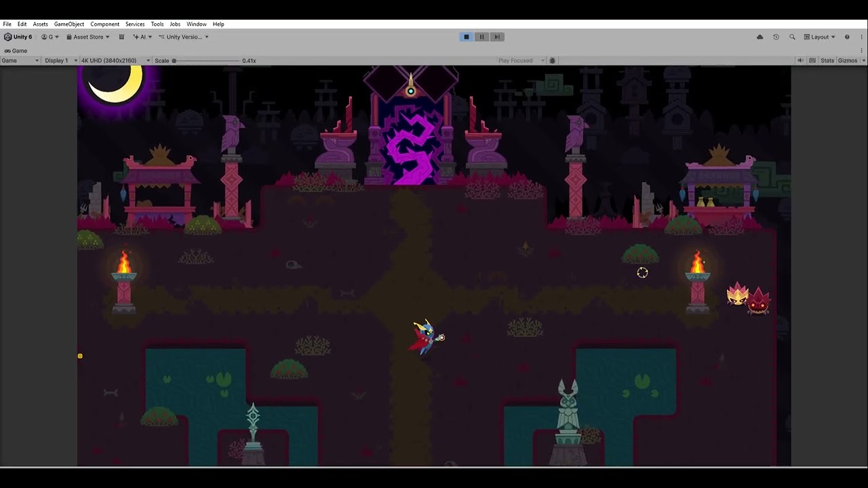The height and width of the screenshot is (488, 868).
Task: Select the Game tab
Action: 16,51
